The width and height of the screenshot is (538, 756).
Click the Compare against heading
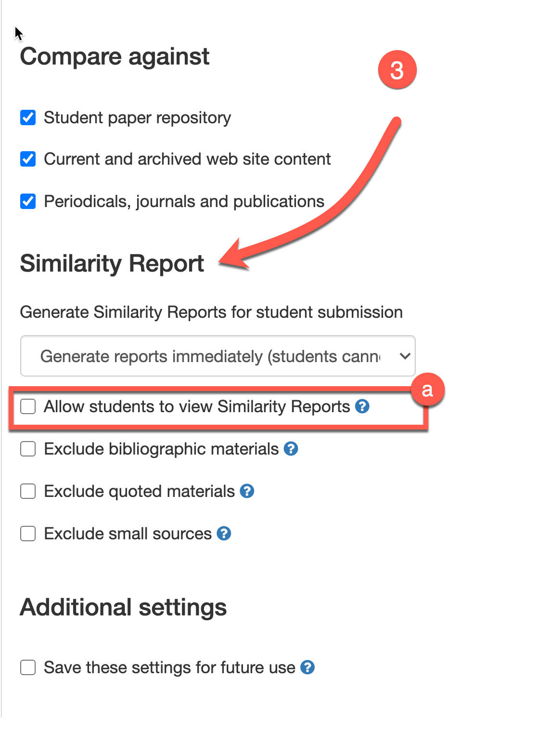tap(115, 57)
